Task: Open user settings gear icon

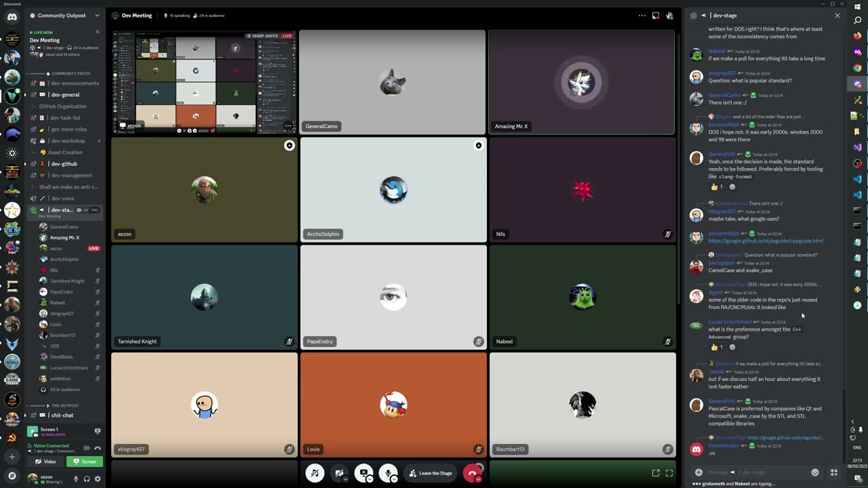Action: (98, 479)
